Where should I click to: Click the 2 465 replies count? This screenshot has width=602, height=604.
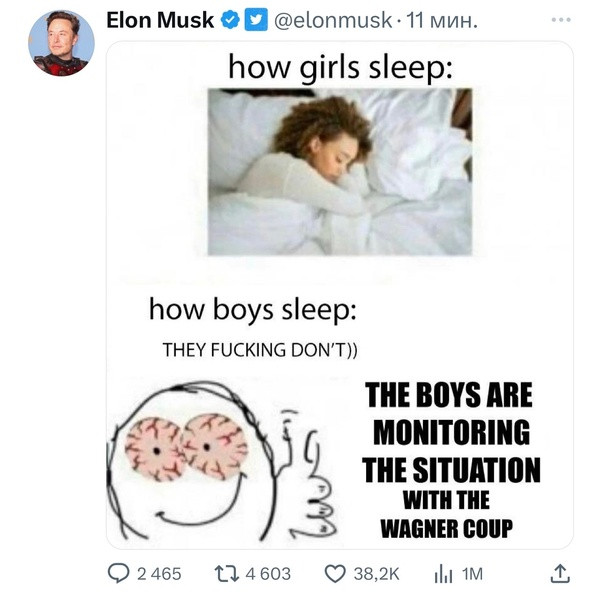(x=159, y=574)
